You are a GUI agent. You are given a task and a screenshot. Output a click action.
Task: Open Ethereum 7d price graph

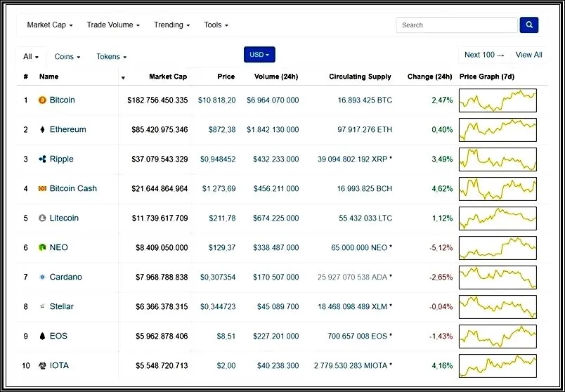click(x=498, y=130)
